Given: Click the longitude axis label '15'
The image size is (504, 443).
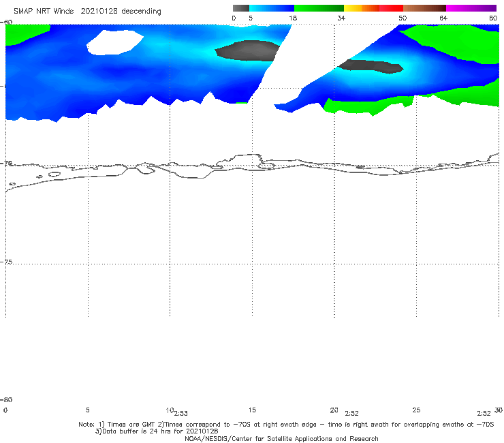Looking at the screenshot, I should pyautogui.click(x=252, y=410).
